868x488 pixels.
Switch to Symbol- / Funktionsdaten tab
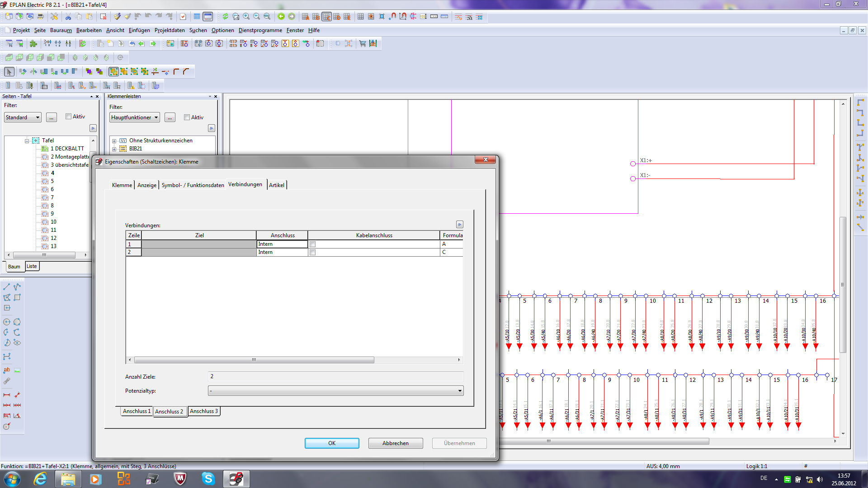[193, 185]
